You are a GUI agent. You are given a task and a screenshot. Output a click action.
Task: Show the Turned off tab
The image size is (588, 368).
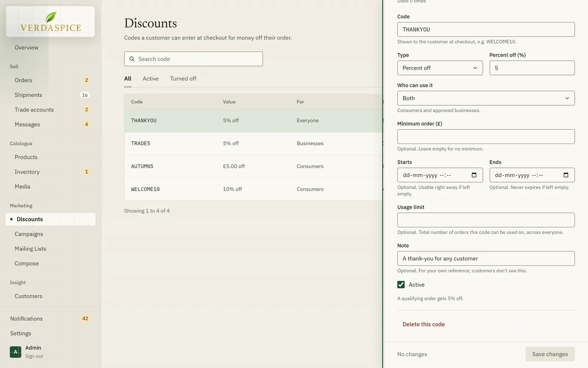click(183, 79)
